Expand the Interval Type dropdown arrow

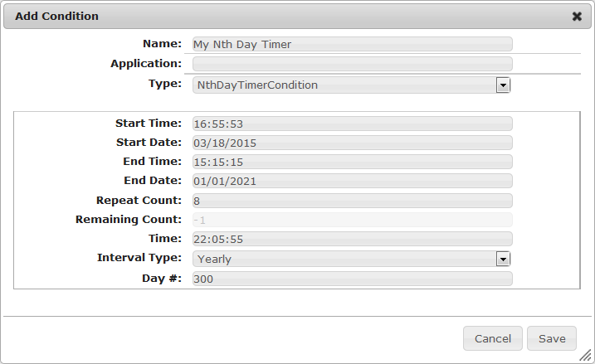pos(502,259)
